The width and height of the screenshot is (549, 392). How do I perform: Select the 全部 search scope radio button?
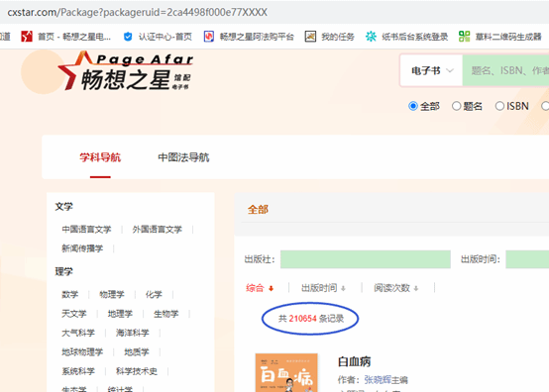point(413,106)
